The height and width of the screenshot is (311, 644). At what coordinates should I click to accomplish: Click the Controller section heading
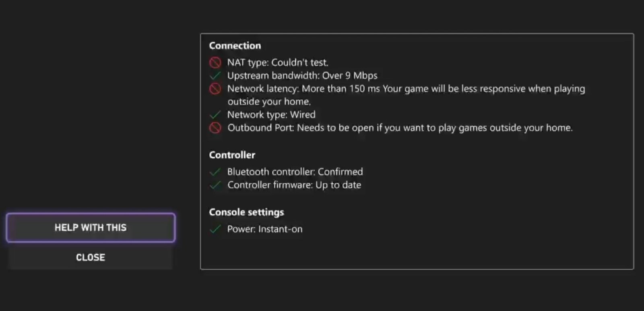coord(232,155)
